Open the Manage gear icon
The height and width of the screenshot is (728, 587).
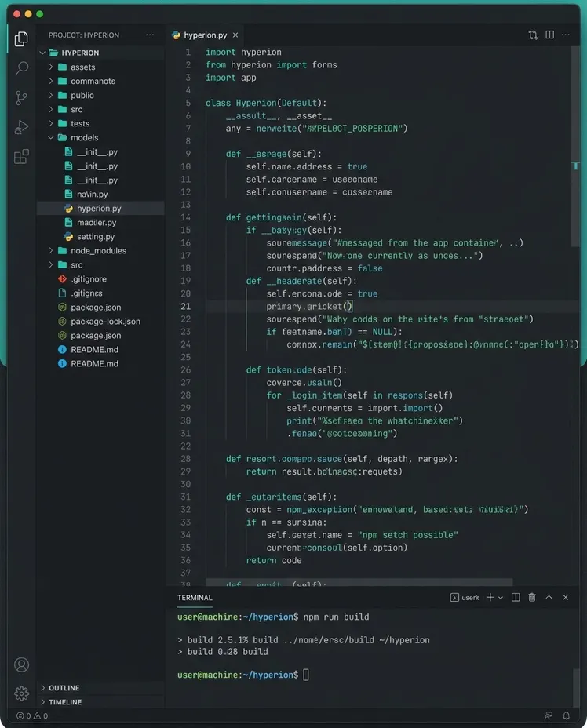[21, 693]
